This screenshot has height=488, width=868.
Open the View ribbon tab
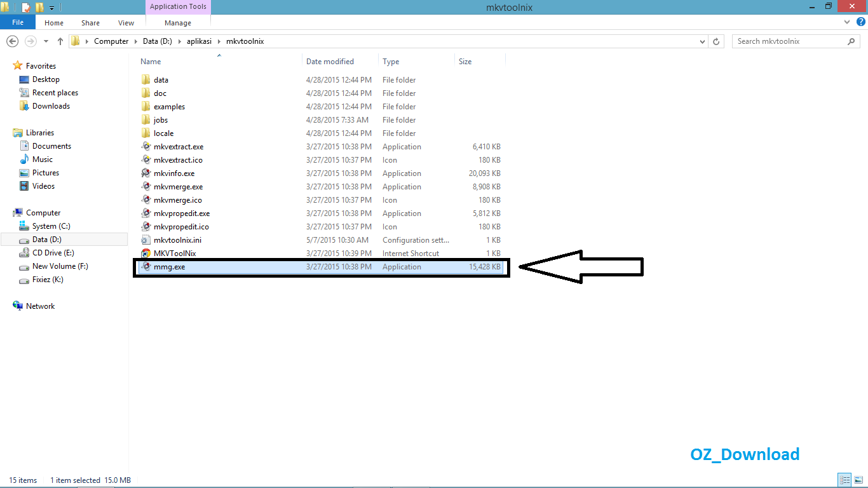coord(126,23)
